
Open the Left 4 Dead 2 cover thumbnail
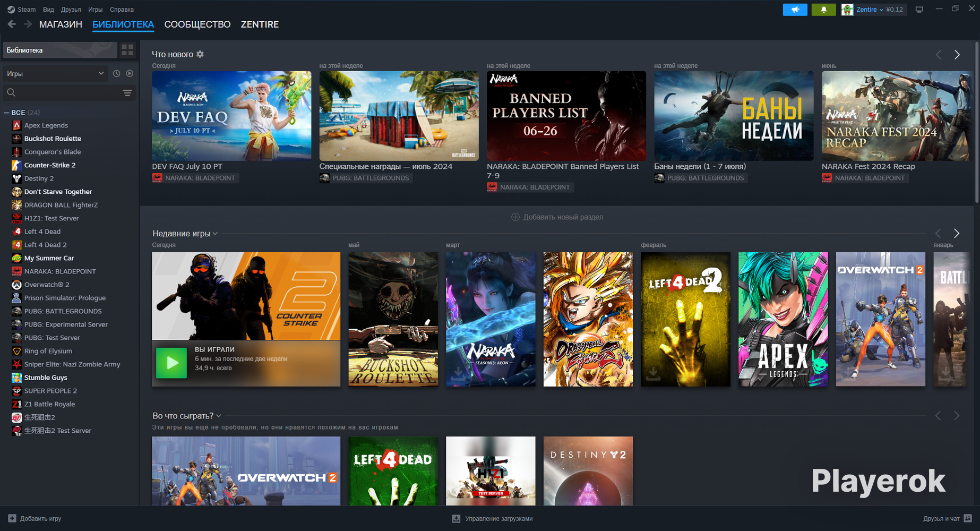[686, 319]
